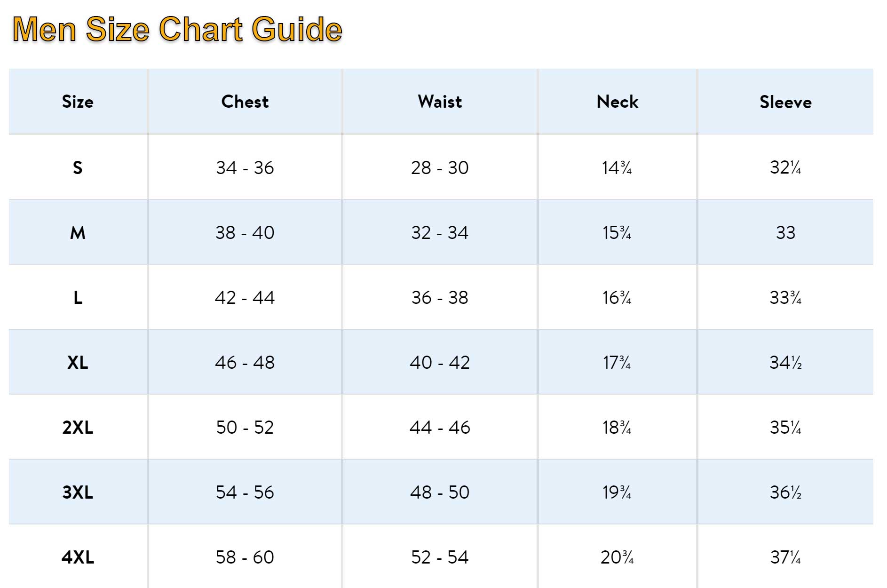Select the Chest column header
Screen dimensions: 887x588
[x=245, y=102]
